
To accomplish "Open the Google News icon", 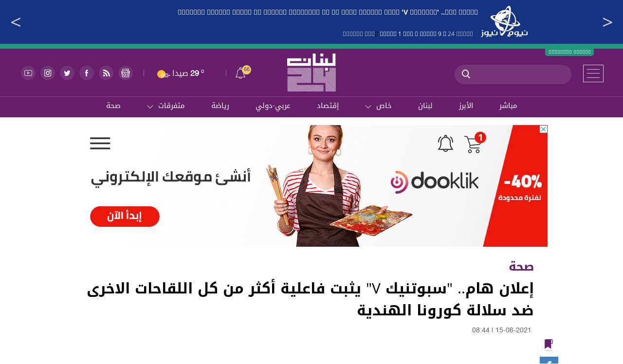I will (x=126, y=73).
